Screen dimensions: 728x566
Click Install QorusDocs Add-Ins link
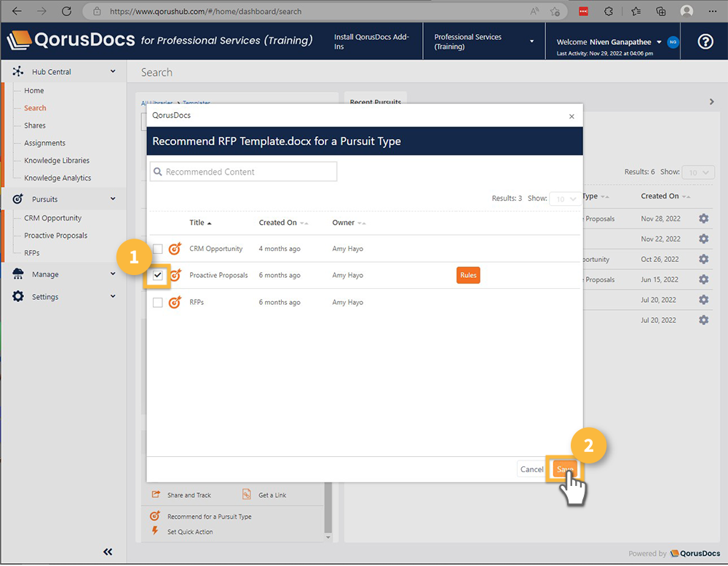[x=371, y=41]
